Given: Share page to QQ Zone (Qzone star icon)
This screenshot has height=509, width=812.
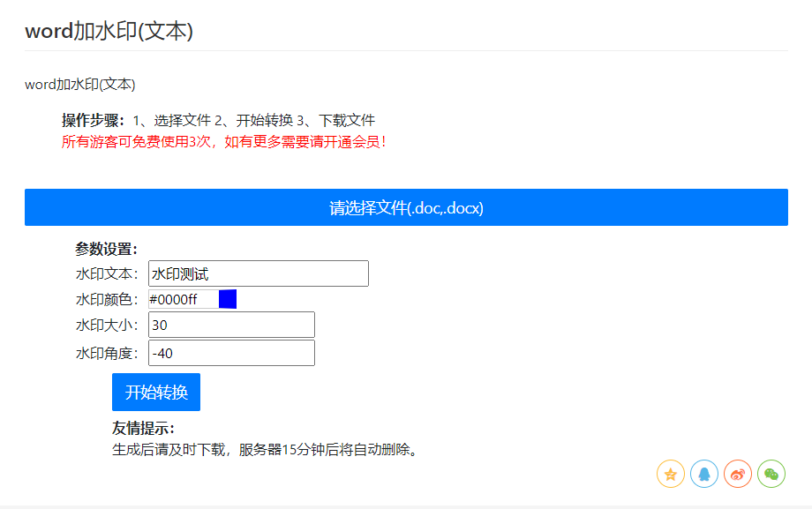Looking at the screenshot, I should [671, 474].
